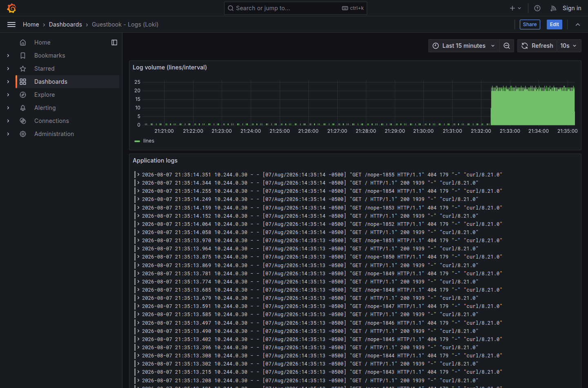The width and height of the screenshot is (588, 388).
Task: Expand the Alerting section
Action: 8,108
